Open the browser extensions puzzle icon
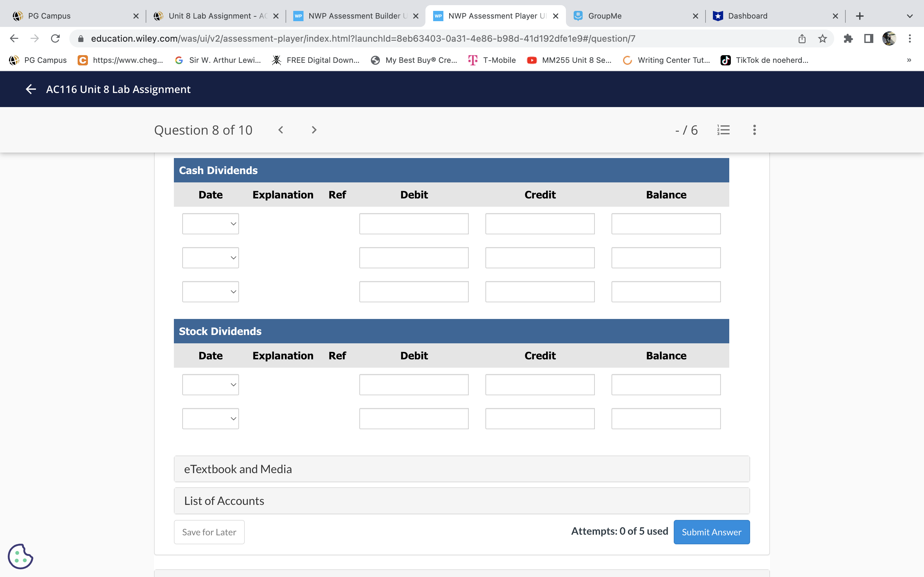This screenshot has width=924, height=577. tap(848, 38)
